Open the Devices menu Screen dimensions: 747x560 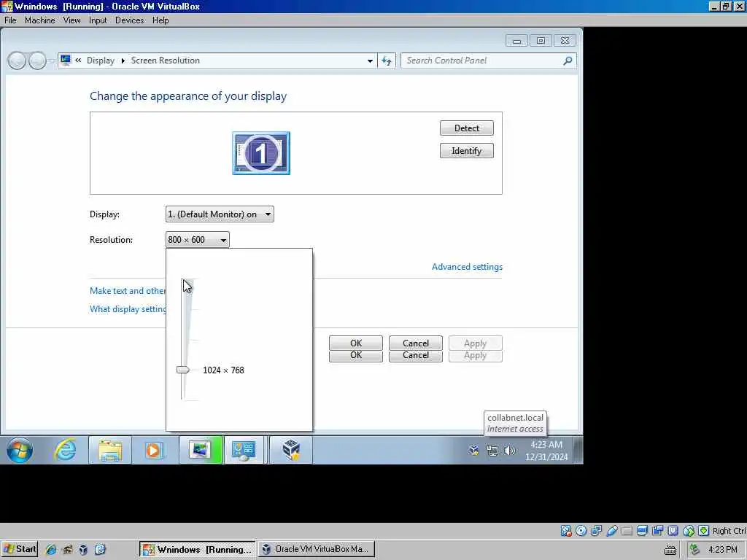click(129, 20)
